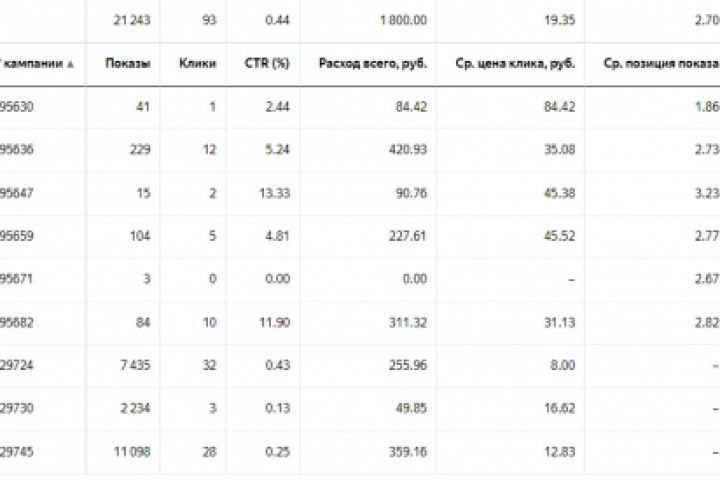Click the total impressions value 21 243
This screenshot has width=720, height=480.
132,19
